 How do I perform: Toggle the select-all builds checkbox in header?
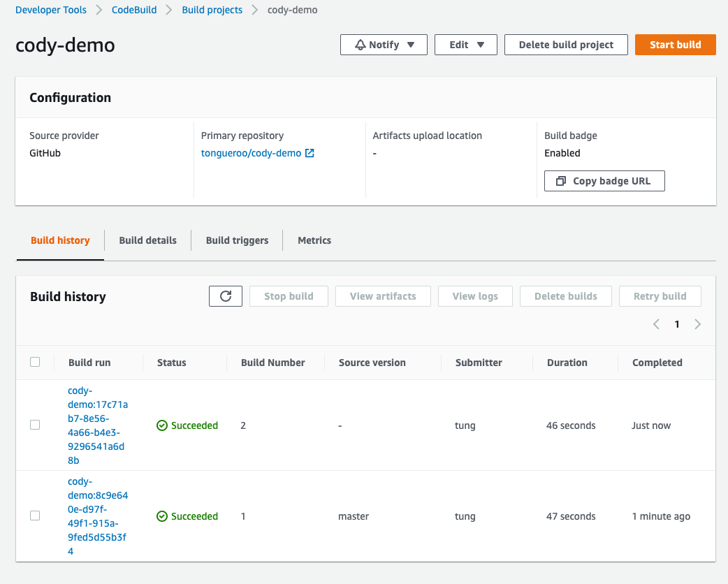click(35, 362)
